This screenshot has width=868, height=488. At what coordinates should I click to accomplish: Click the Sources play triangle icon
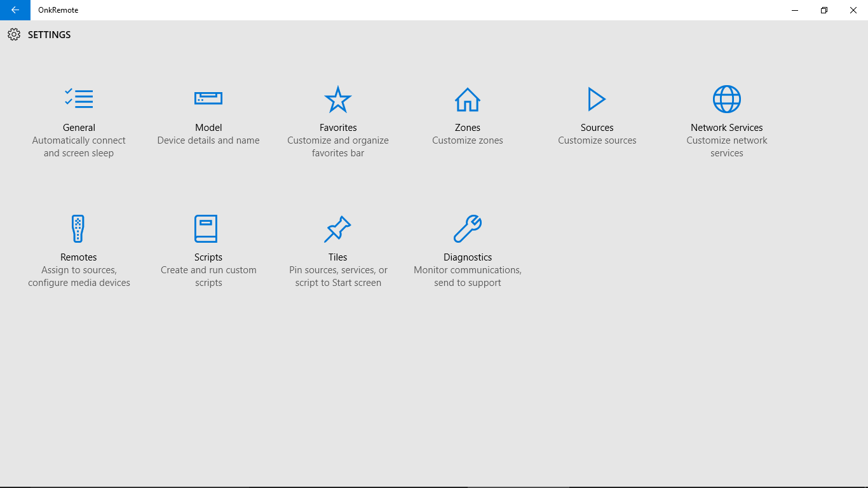click(x=597, y=99)
